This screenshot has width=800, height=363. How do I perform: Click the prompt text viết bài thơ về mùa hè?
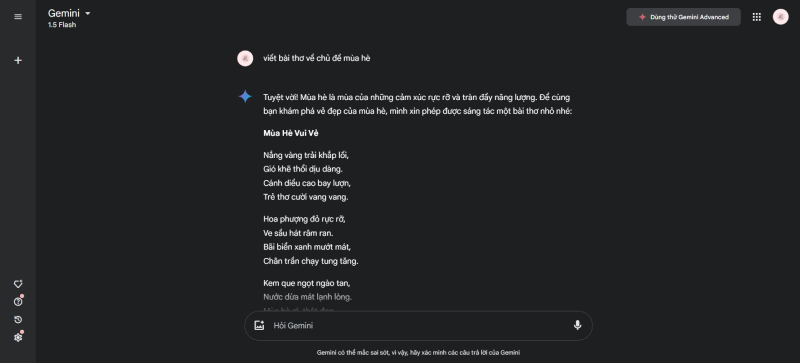317,58
